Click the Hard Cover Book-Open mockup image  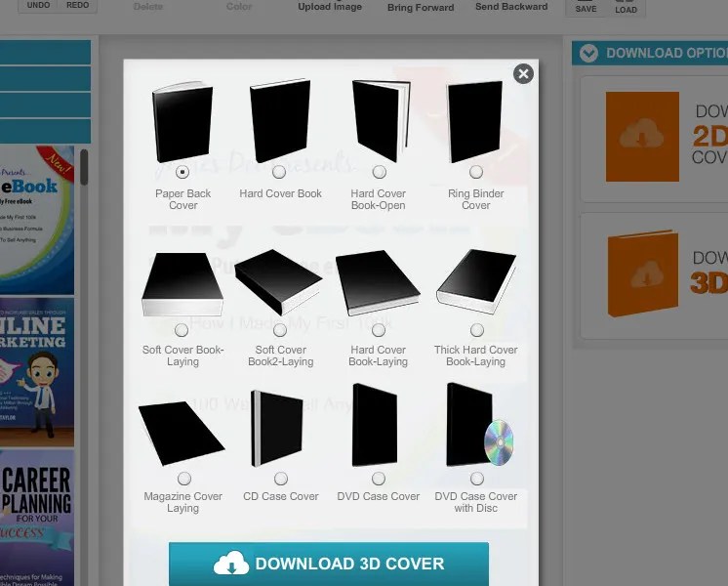[382, 121]
